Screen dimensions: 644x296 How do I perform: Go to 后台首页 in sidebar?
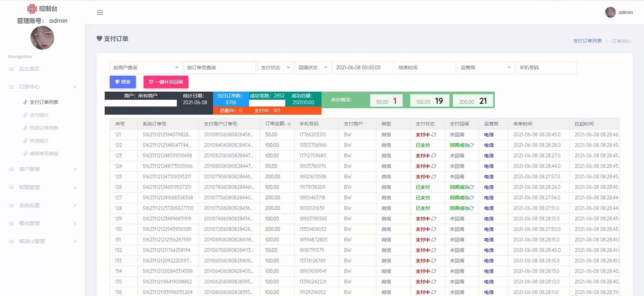pos(29,69)
